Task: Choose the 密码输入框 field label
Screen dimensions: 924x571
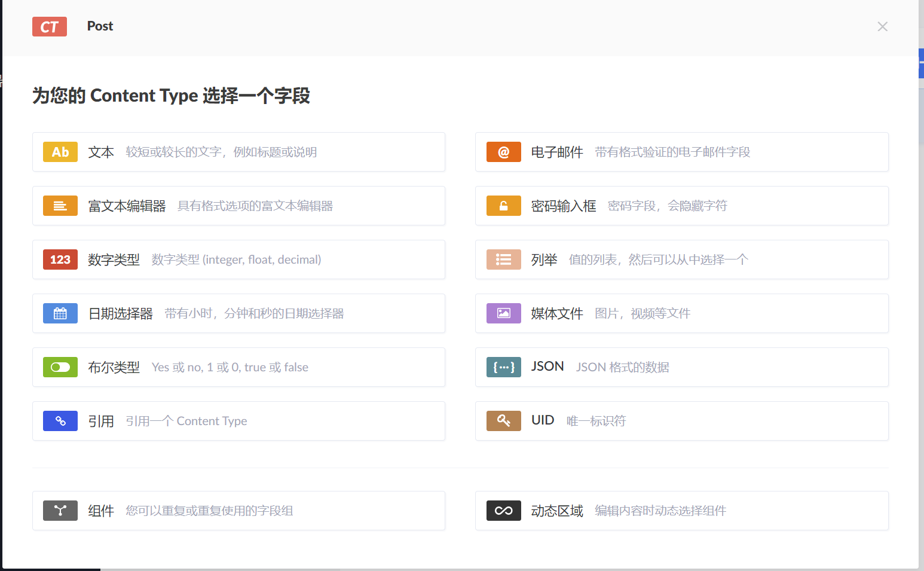Action: point(564,206)
